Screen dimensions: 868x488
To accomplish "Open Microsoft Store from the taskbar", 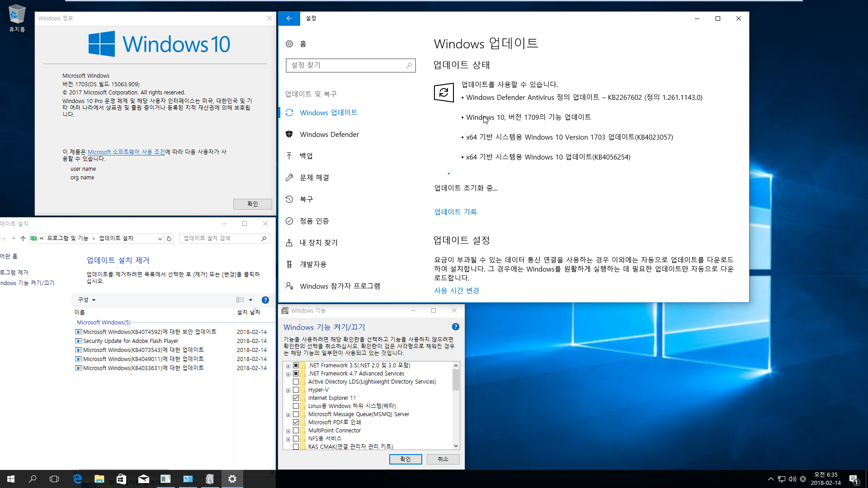I will 121,479.
